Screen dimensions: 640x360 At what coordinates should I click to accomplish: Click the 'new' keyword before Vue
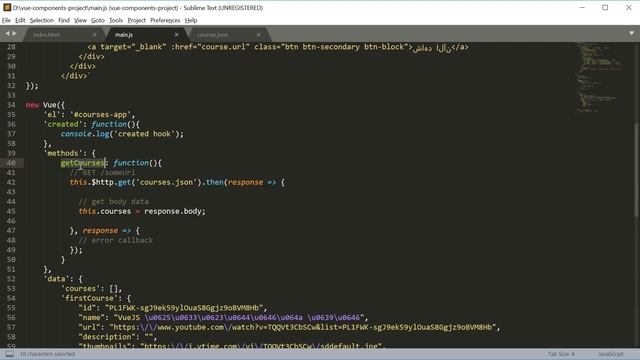[32, 105]
